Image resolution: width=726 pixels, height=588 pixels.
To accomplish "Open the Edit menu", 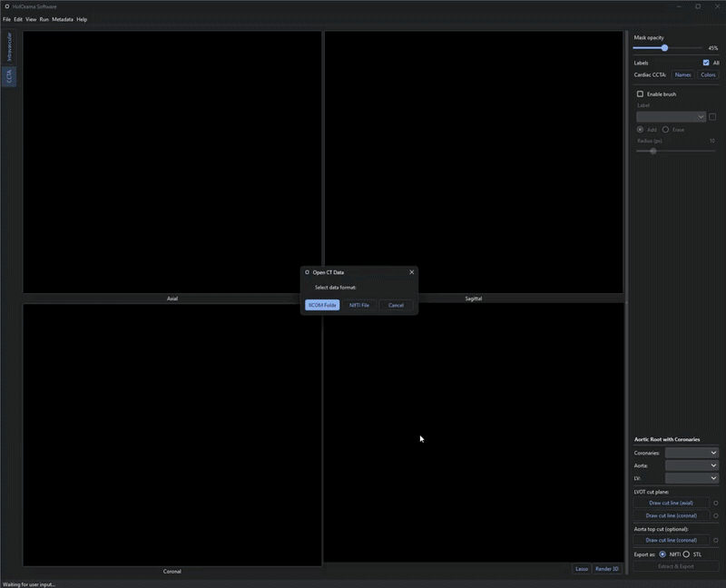I will pyautogui.click(x=18, y=19).
